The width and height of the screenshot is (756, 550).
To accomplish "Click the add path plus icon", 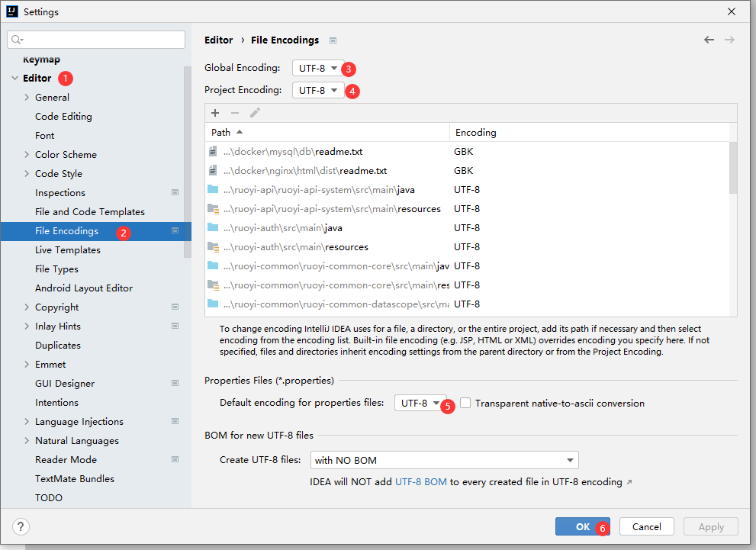I will click(215, 113).
